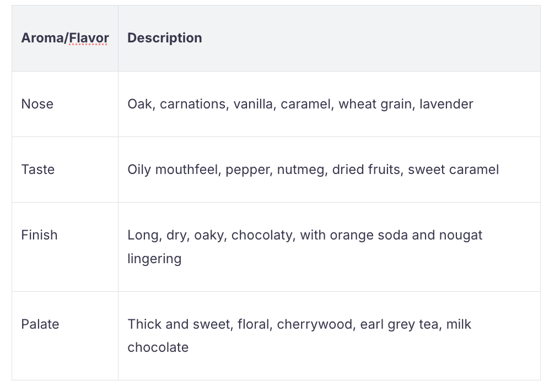Select the Taste row label

click(x=37, y=170)
